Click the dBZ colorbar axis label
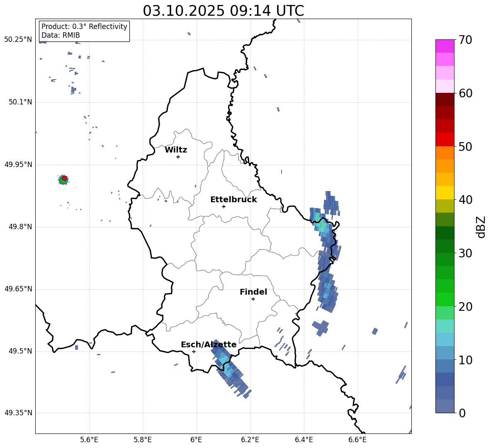The height and width of the screenshot is (448, 491). (481, 227)
